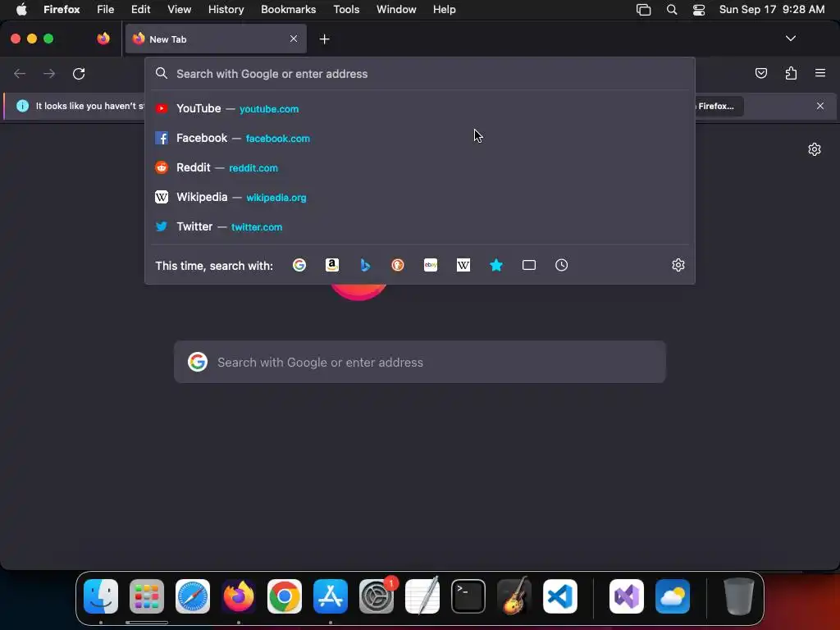Open a new tab with plus button

(x=324, y=39)
